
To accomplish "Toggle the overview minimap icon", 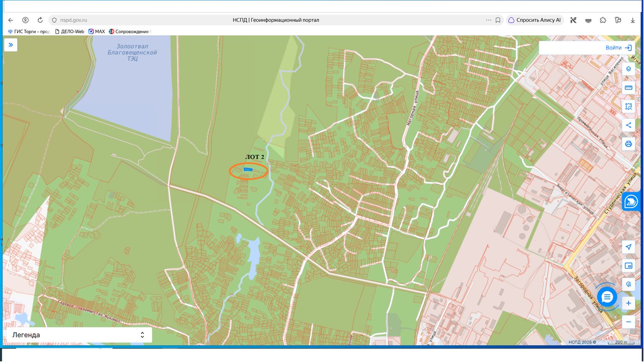I will 629,265.
